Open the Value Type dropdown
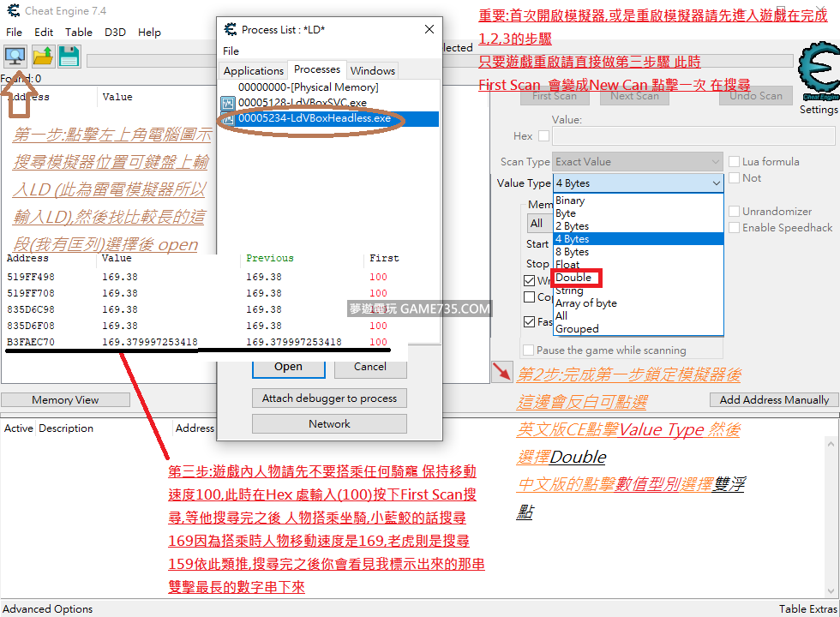 [x=639, y=183]
